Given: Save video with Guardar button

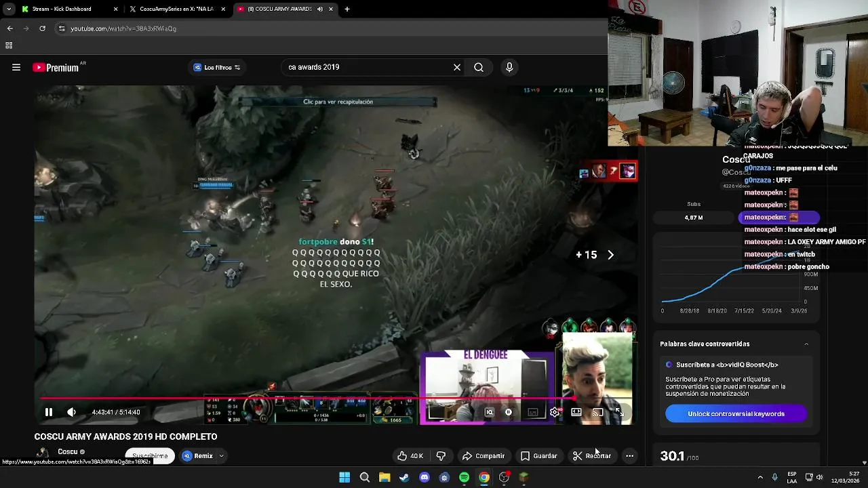Looking at the screenshot, I should (x=539, y=456).
